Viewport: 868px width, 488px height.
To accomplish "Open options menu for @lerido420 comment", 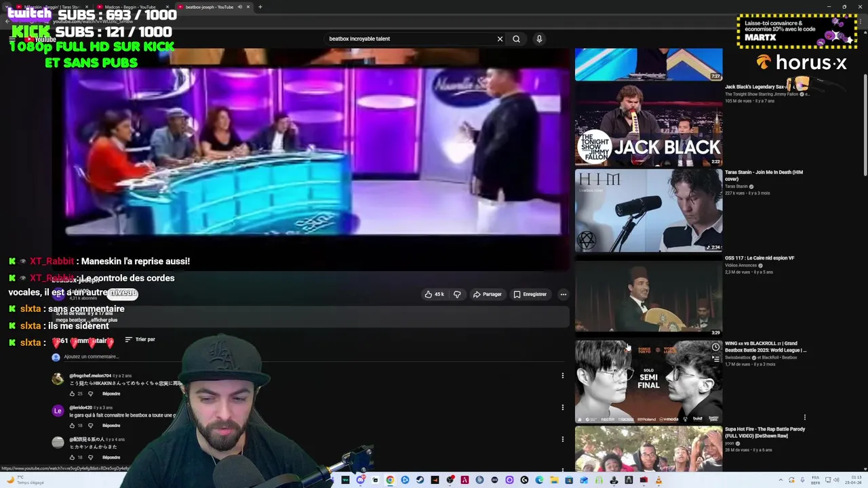I will [x=562, y=407].
